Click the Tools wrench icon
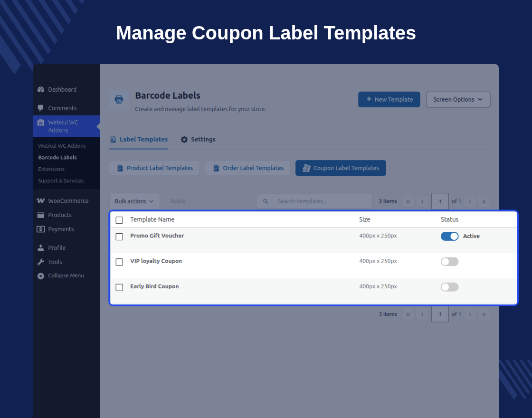Viewport: 532px width, 418px height. (x=41, y=262)
